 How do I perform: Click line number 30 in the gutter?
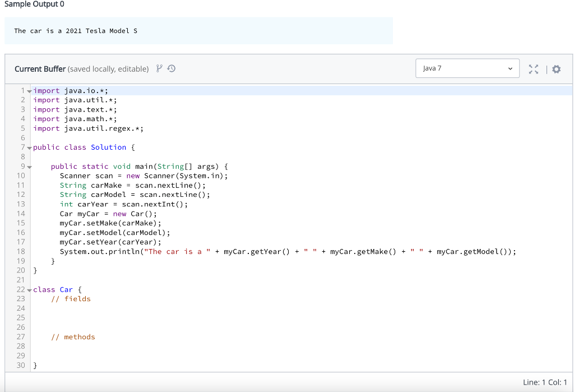pos(21,365)
